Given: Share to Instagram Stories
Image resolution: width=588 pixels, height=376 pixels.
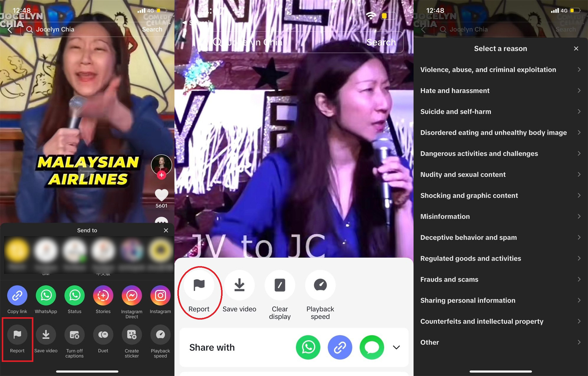Looking at the screenshot, I should tap(103, 295).
